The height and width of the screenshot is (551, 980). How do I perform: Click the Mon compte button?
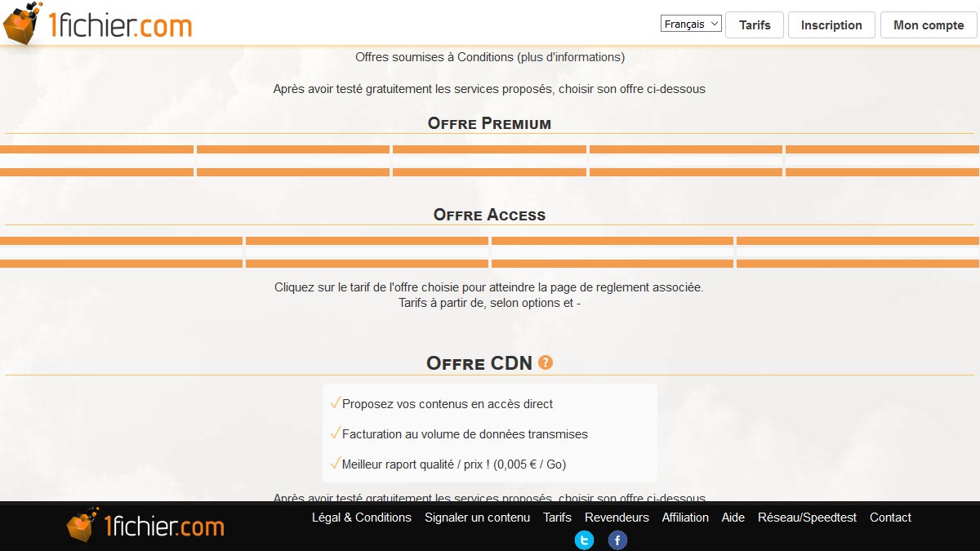pos(928,24)
